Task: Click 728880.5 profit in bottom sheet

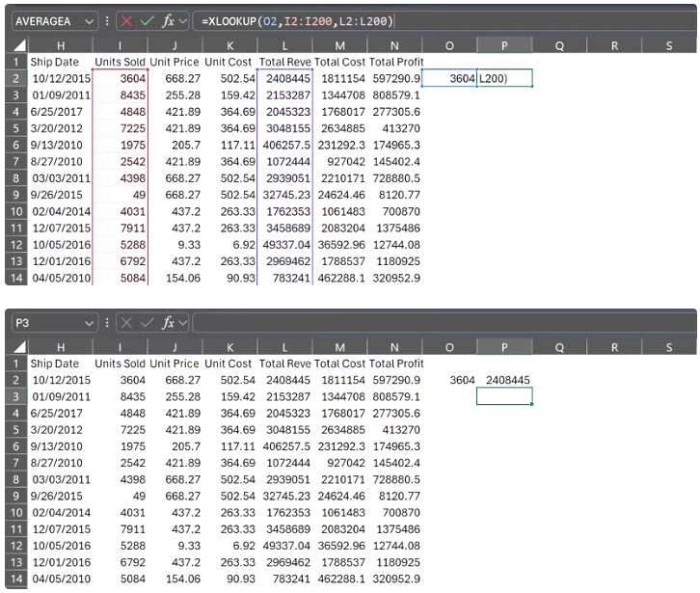Action: pyautogui.click(x=396, y=479)
